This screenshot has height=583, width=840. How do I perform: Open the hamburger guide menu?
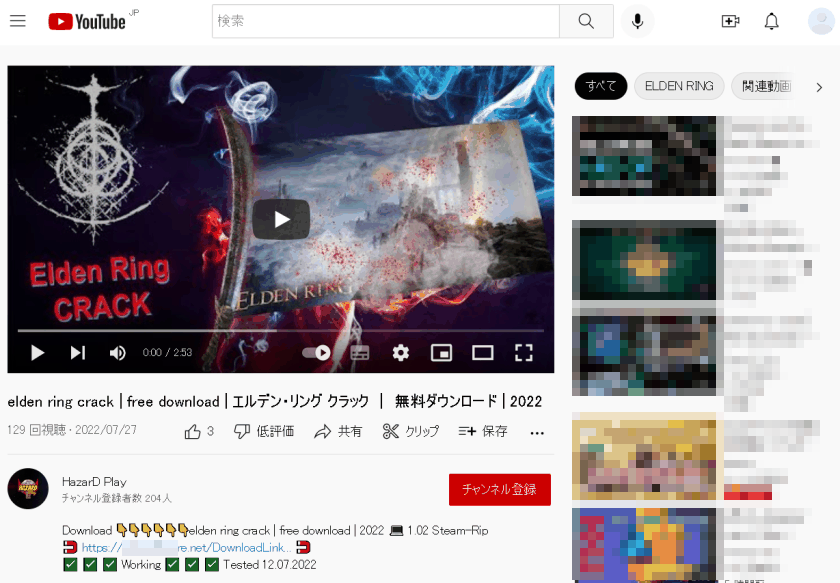(x=18, y=21)
